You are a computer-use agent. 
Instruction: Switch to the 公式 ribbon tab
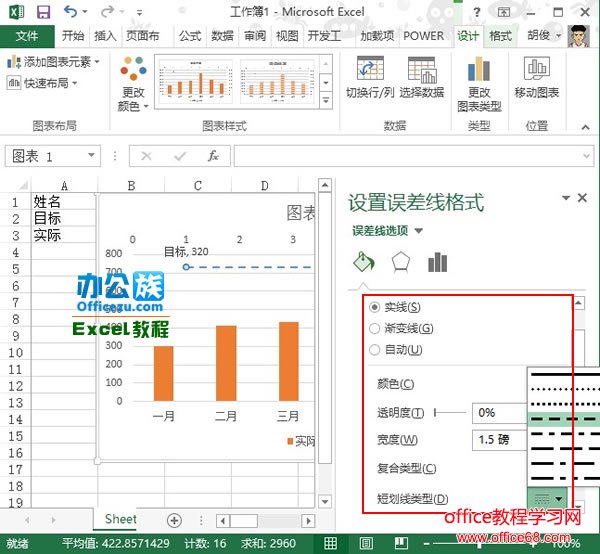pyautogui.click(x=190, y=36)
